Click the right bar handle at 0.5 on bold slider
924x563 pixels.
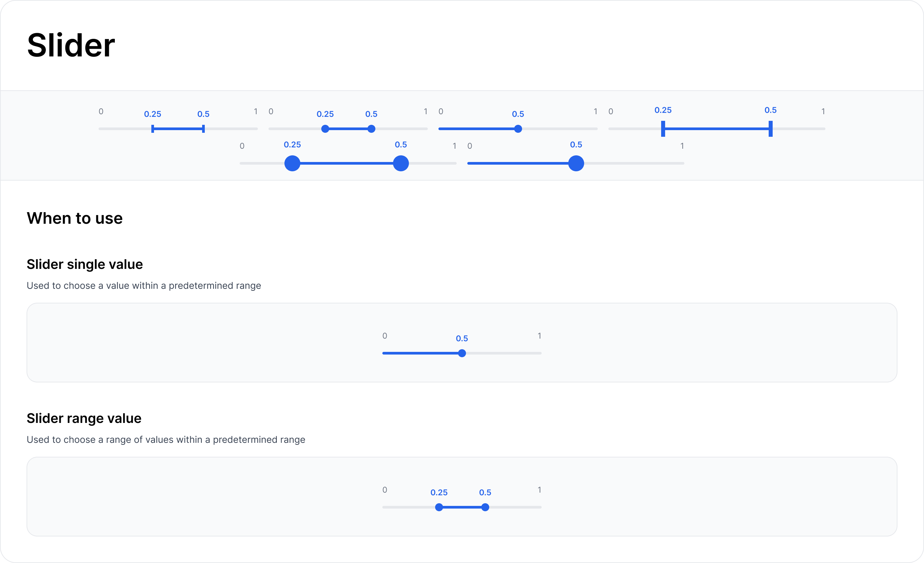pyautogui.click(x=770, y=129)
